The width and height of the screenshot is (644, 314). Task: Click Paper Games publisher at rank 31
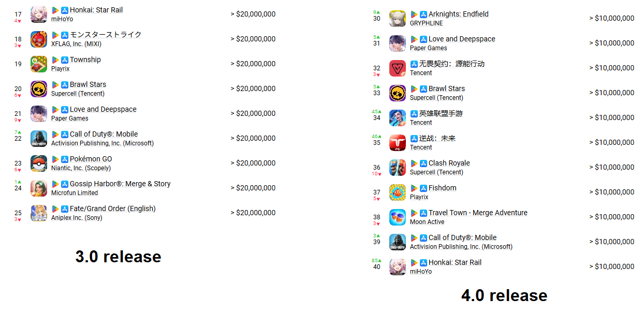429,48
